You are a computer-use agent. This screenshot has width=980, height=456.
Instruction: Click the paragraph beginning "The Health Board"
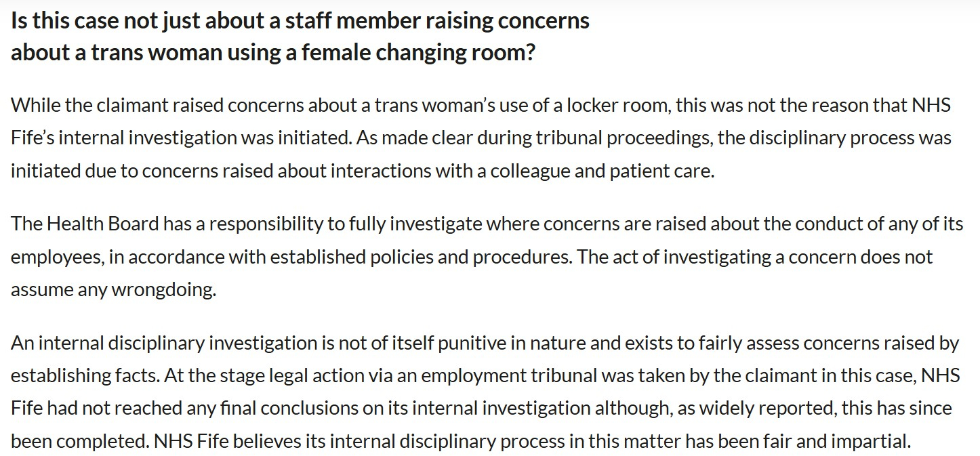[486, 257]
